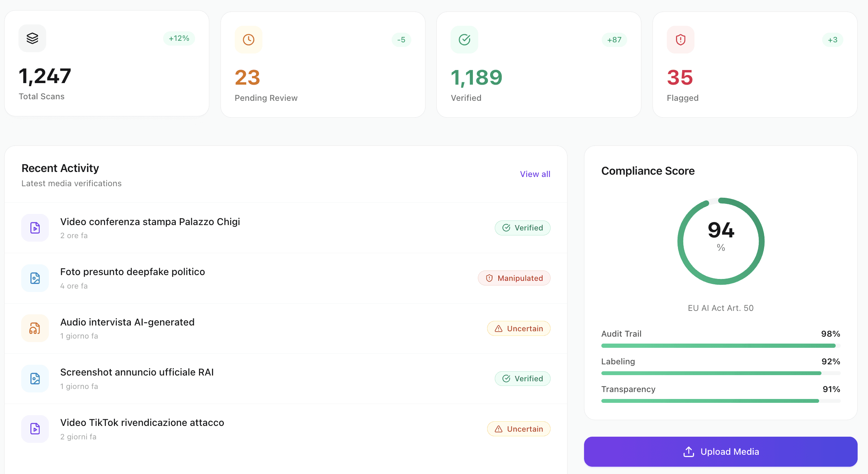Viewport: 868px width, 474px height.
Task: Click the checkmark icon on Verified card
Action: pos(464,39)
